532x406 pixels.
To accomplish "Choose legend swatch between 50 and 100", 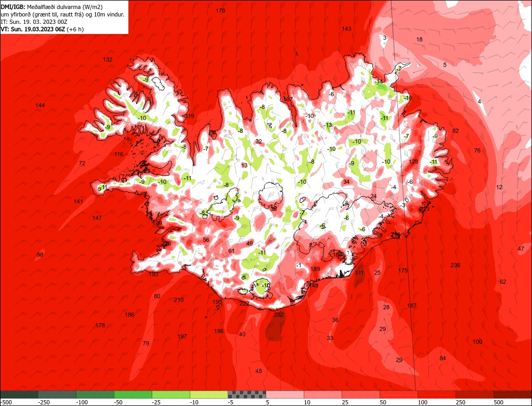I will coord(399,394).
